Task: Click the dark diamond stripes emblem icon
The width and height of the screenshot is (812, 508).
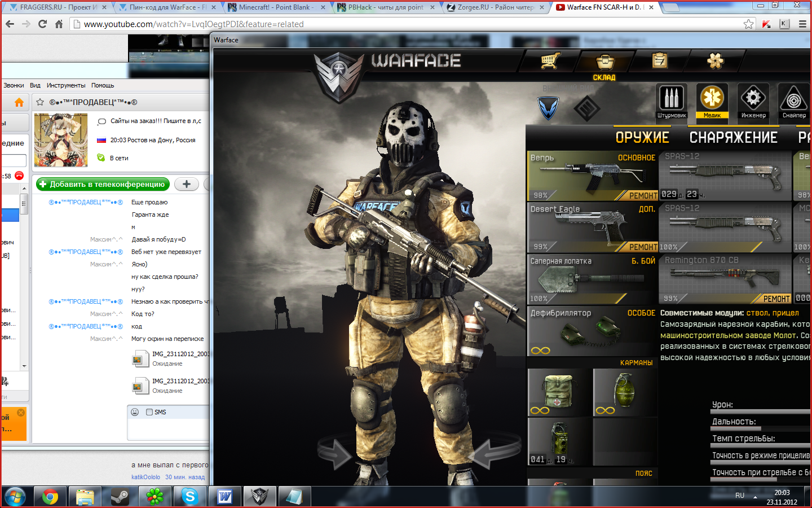Action: 587,108
